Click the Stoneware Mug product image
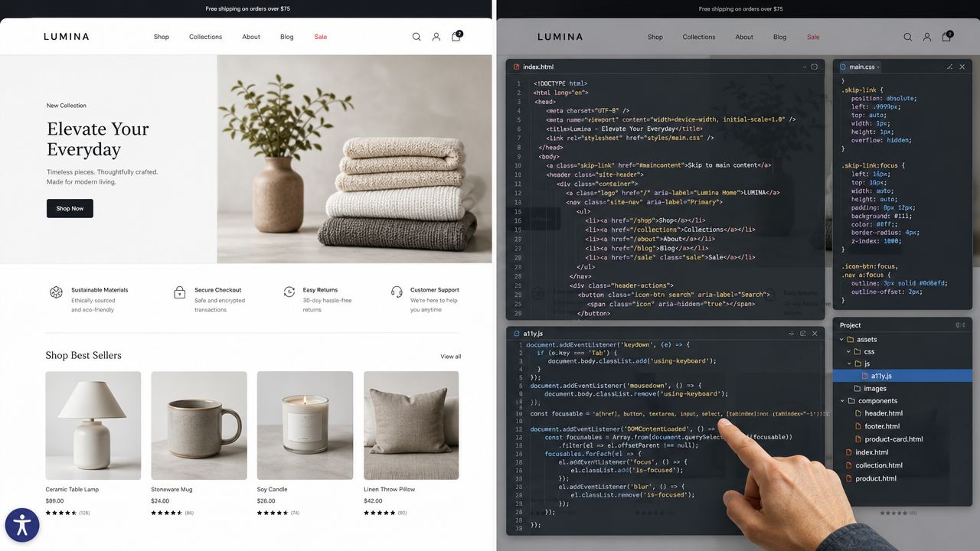Screen dimensions: 980x551 pyautogui.click(x=199, y=426)
